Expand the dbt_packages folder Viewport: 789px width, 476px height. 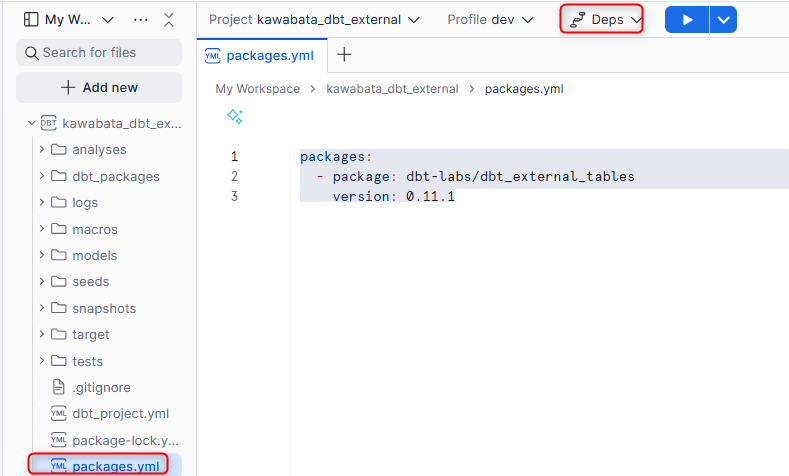click(42, 176)
